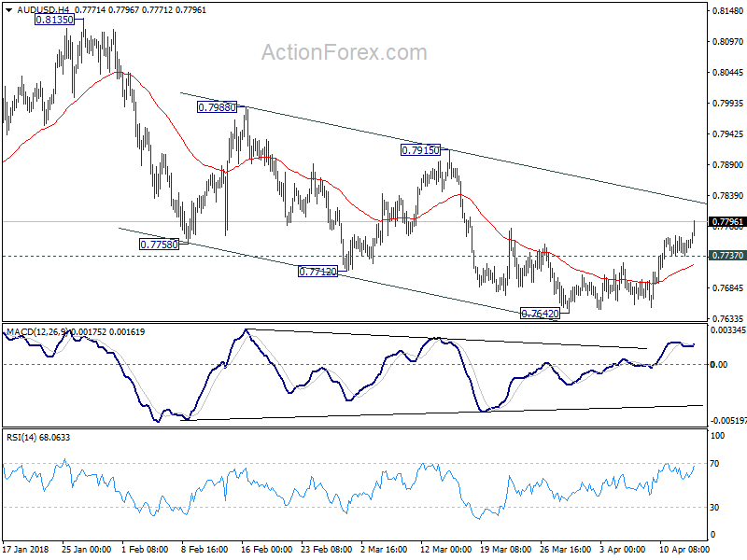Viewport: 747px width, 560px height.
Task: Click the 0.79880 price label
Action: [218, 107]
